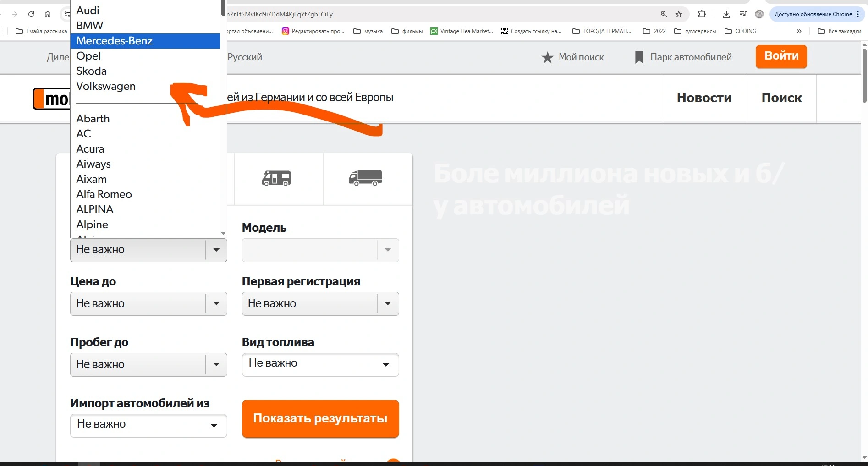Open the Chrome extensions puzzle icon
Viewport: 868px width, 466px height.
tap(702, 14)
